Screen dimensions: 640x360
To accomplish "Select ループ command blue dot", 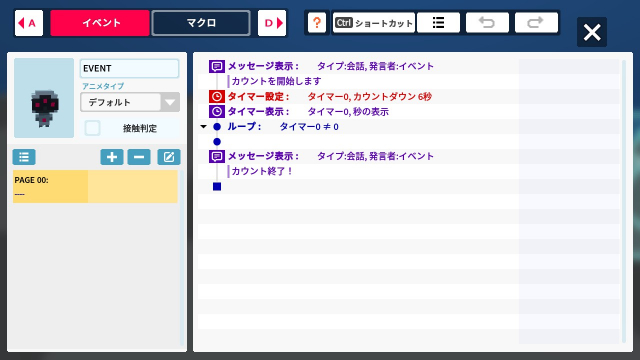I will (217, 127).
